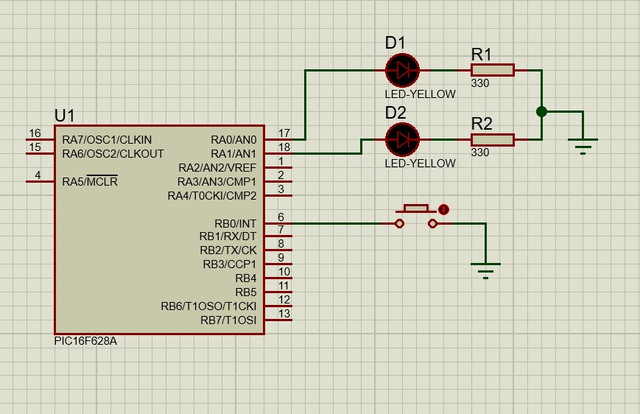This screenshot has height=414, width=640.
Task: Click the RB4 pin label
Action: (246, 278)
